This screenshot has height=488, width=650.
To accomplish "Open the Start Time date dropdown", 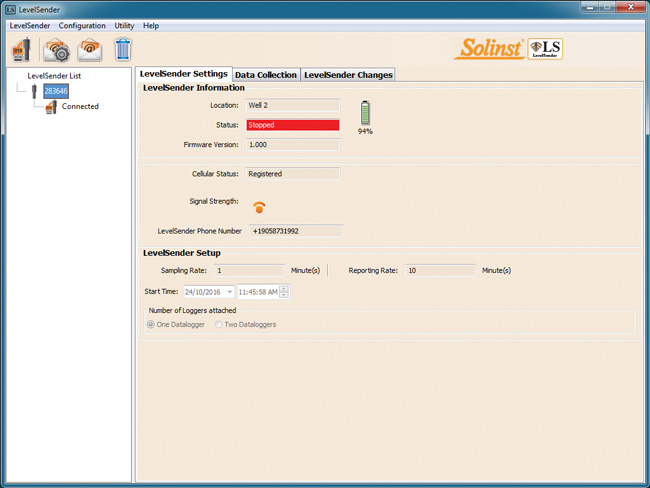I will click(x=229, y=292).
